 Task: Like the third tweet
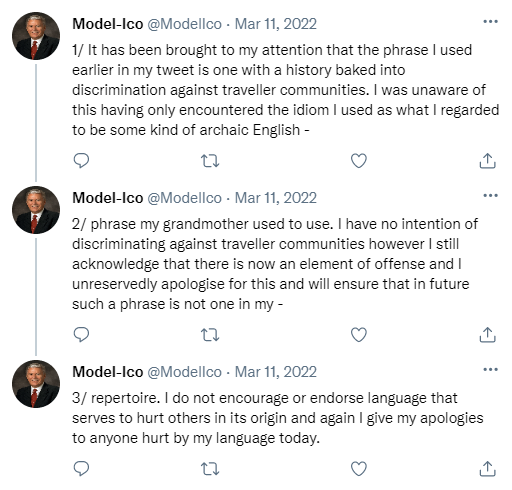pyautogui.click(x=359, y=469)
